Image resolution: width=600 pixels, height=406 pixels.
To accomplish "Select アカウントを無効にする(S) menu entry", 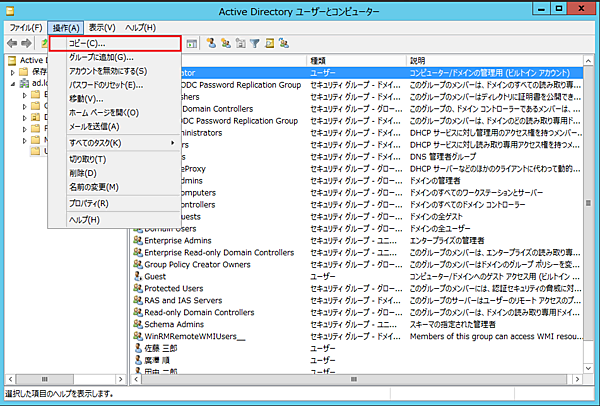I will (115, 71).
